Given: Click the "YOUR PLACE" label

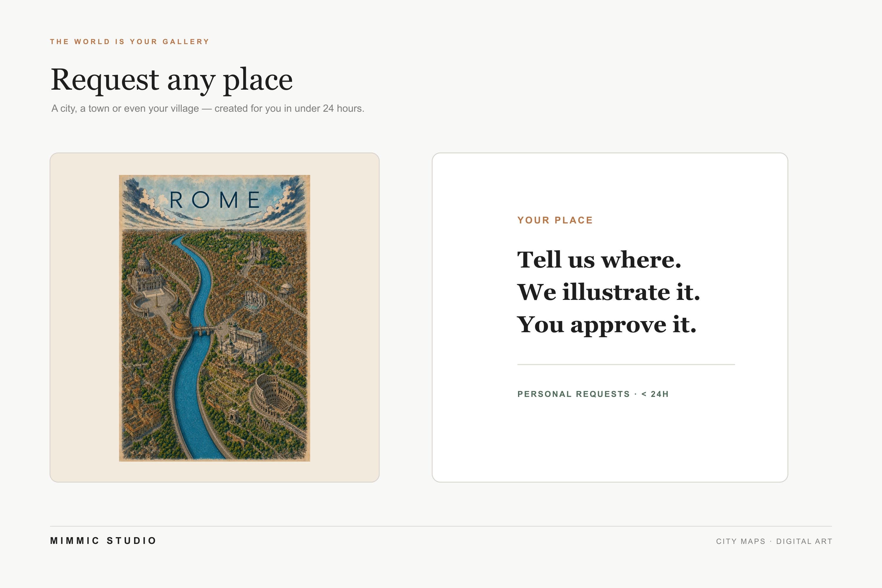Looking at the screenshot, I should pos(555,220).
